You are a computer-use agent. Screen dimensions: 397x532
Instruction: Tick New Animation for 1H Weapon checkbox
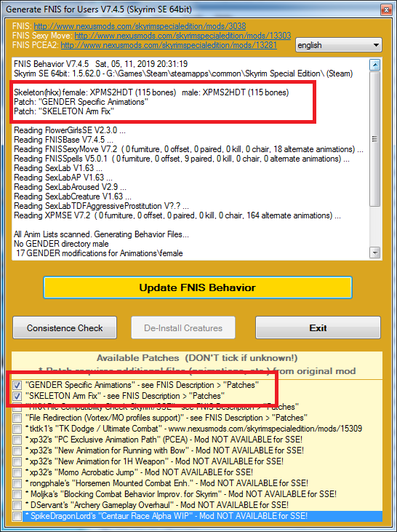[17, 461]
